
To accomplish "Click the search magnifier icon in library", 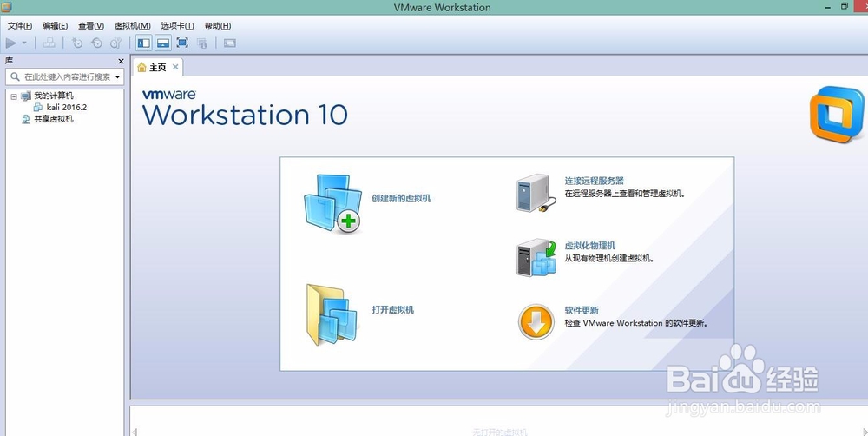I will click(x=15, y=77).
